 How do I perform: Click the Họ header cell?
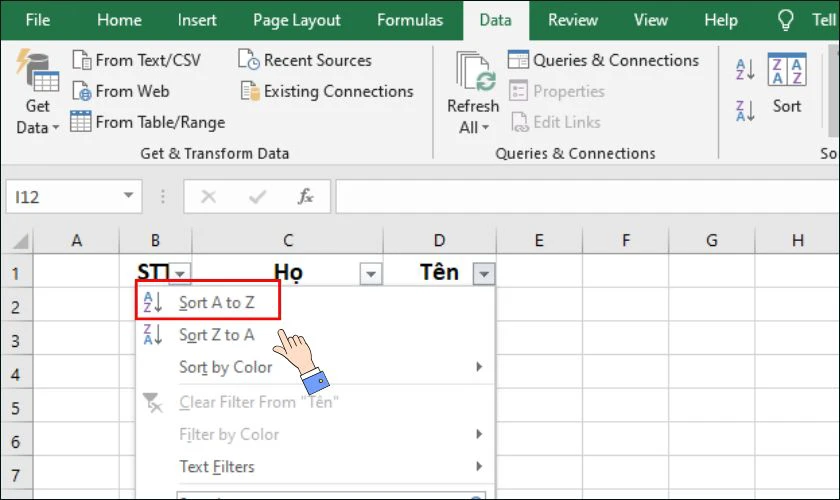[288, 272]
